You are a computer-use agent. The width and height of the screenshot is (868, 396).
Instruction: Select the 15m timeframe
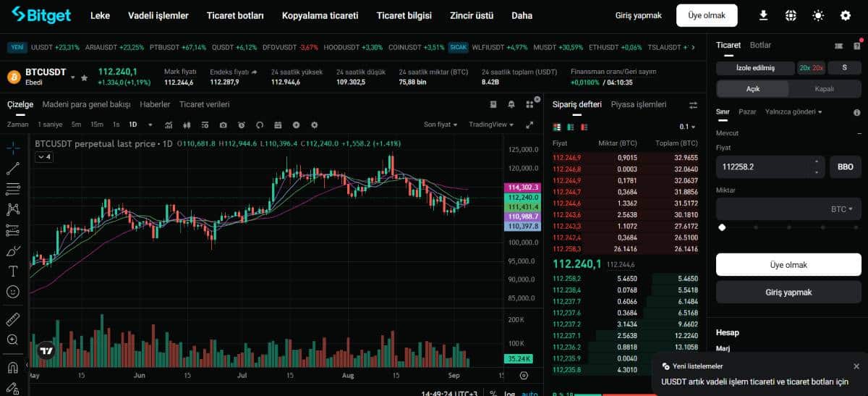pyautogui.click(x=96, y=125)
